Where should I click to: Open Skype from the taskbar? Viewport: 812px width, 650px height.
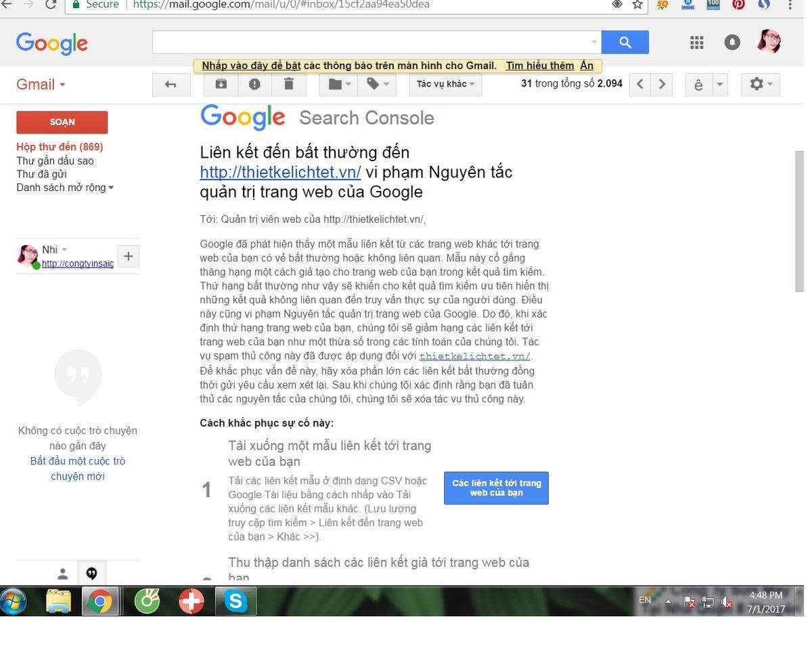pos(236,601)
